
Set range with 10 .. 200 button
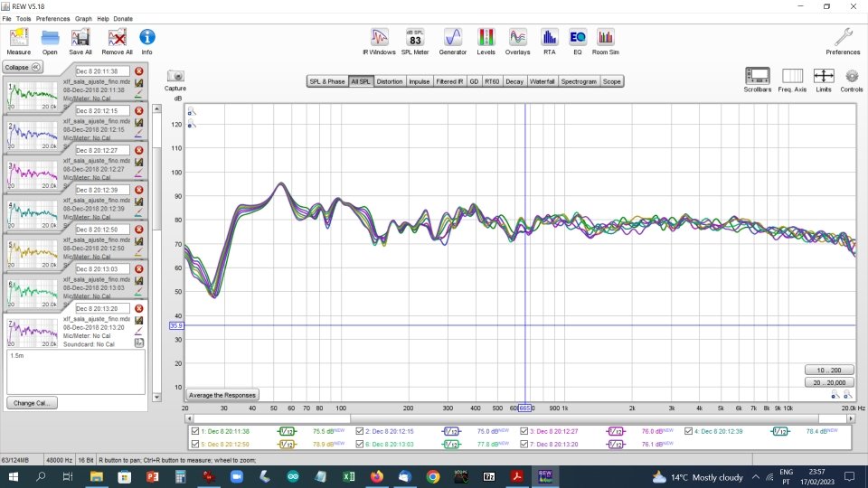click(829, 371)
